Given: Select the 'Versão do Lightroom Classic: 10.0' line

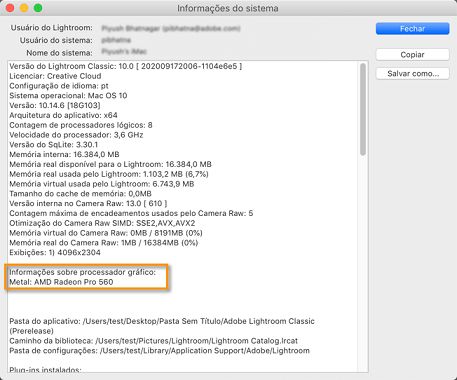Looking at the screenshot, I should [x=126, y=66].
